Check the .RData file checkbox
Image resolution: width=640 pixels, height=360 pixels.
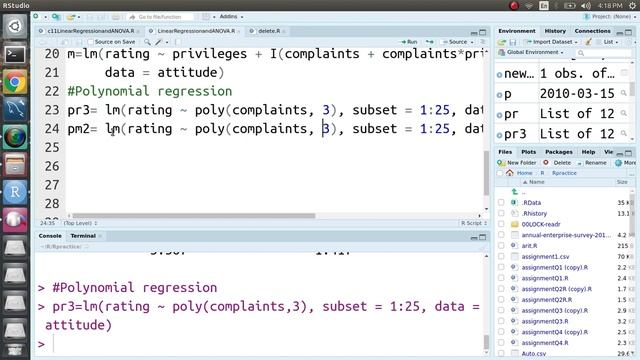(501, 202)
